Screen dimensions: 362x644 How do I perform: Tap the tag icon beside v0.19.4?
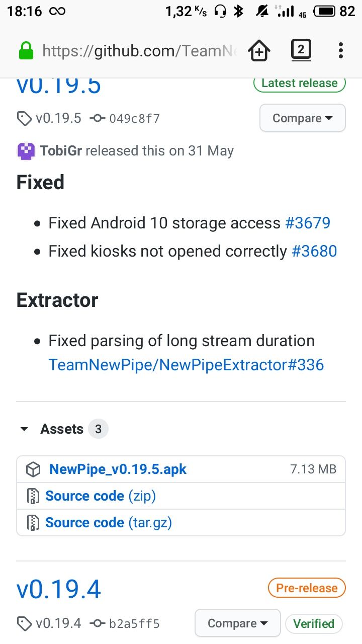24,624
